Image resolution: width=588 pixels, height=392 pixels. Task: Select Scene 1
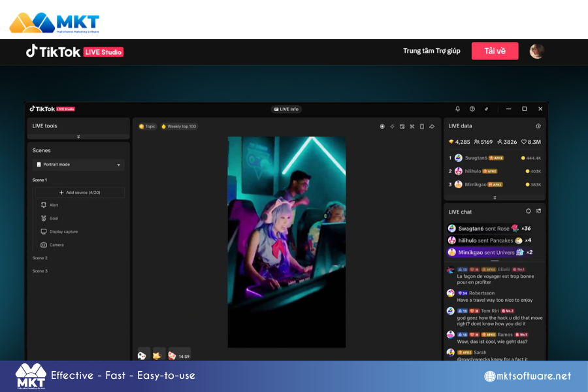[x=39, y=180]
